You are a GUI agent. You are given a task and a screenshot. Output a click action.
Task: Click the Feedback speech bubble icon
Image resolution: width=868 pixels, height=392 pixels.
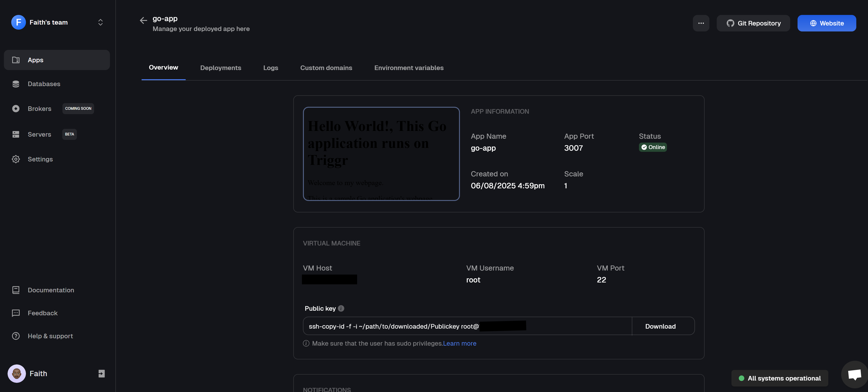pyautogui.click(x=16, y=313)
